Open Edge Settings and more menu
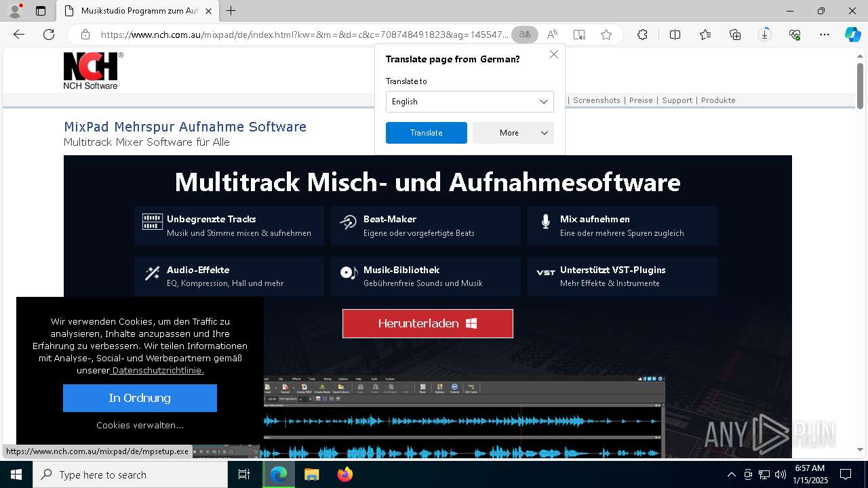The width and height of the screenshot is (868, 488). [x=825, y=35]
